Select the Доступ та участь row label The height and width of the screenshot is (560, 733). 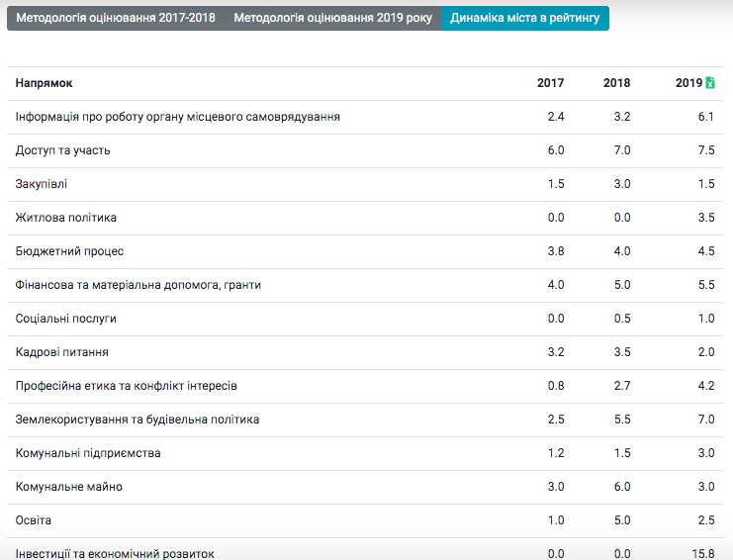coord(62,150)
